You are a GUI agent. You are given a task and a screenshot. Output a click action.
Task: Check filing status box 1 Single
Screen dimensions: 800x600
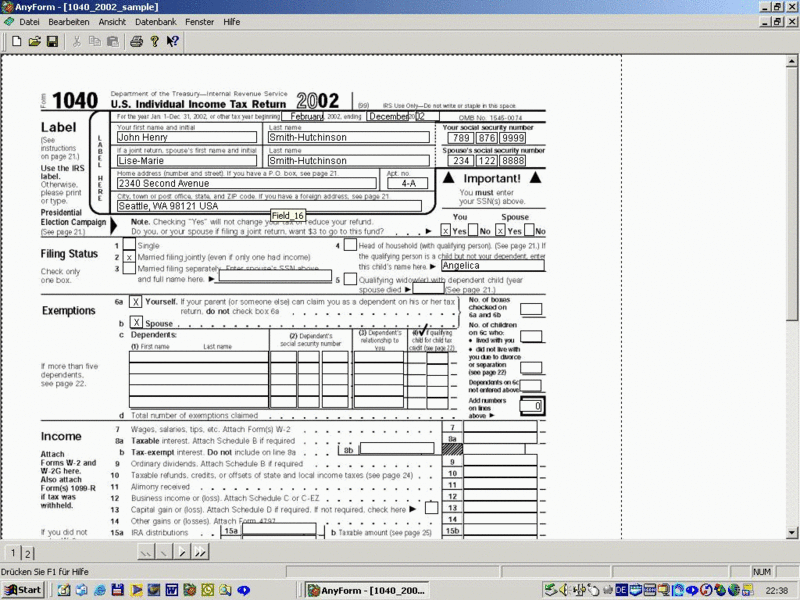pos(129,244)
